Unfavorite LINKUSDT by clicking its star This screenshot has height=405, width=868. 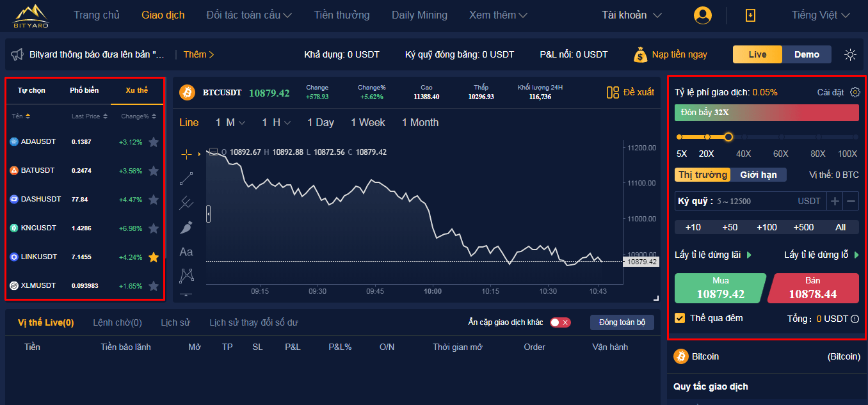click(x=154, y=257)
